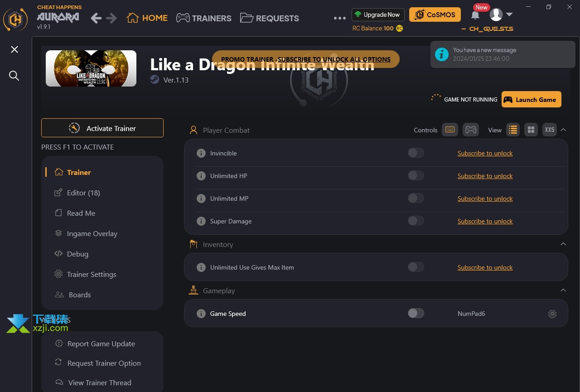Open the REQUESTS tab

click(270, 18)
